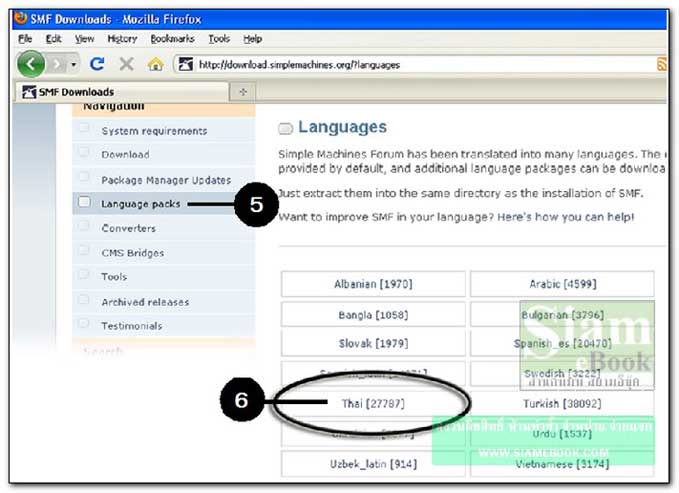Open System requirements navigation link
The image size is (679, 493).
154,131
